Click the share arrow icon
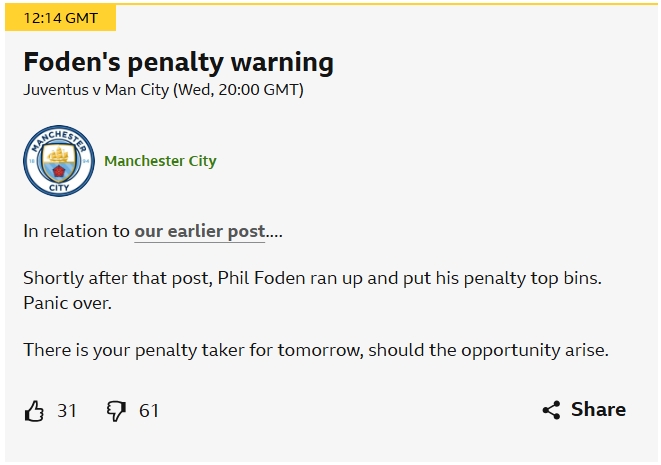The image size is (661, 465). point(551,410)
